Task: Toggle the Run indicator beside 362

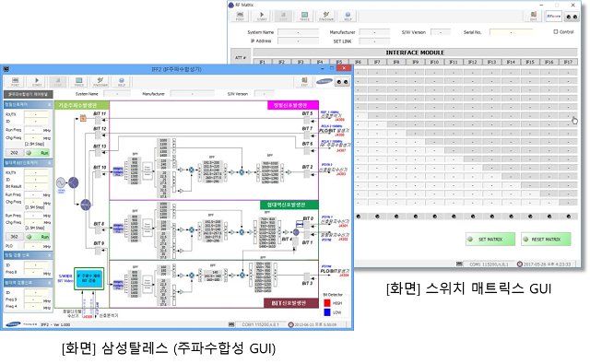Action: 38,237
